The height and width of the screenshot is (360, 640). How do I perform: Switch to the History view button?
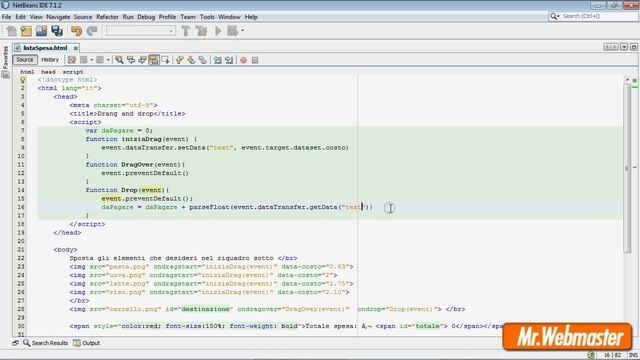pos(50,60)
